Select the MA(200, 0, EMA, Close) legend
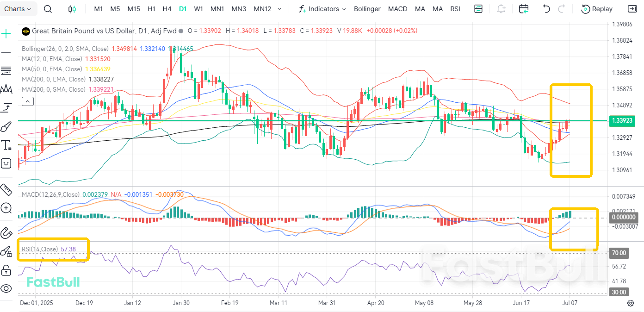This screenshot has height=312, width=644. pos(54,79)
